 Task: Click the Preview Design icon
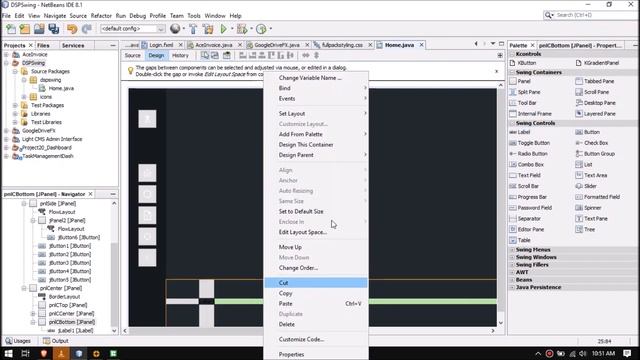[227, 55]
